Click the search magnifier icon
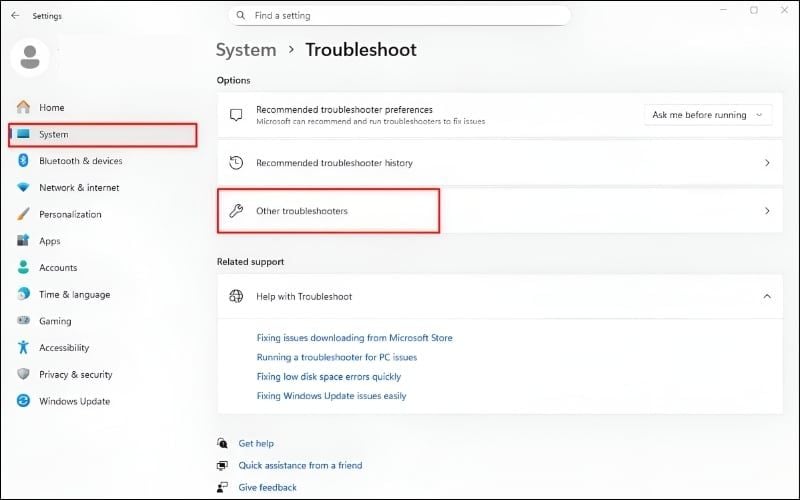This screenshot has width=800, height=500. click(241, 16)
